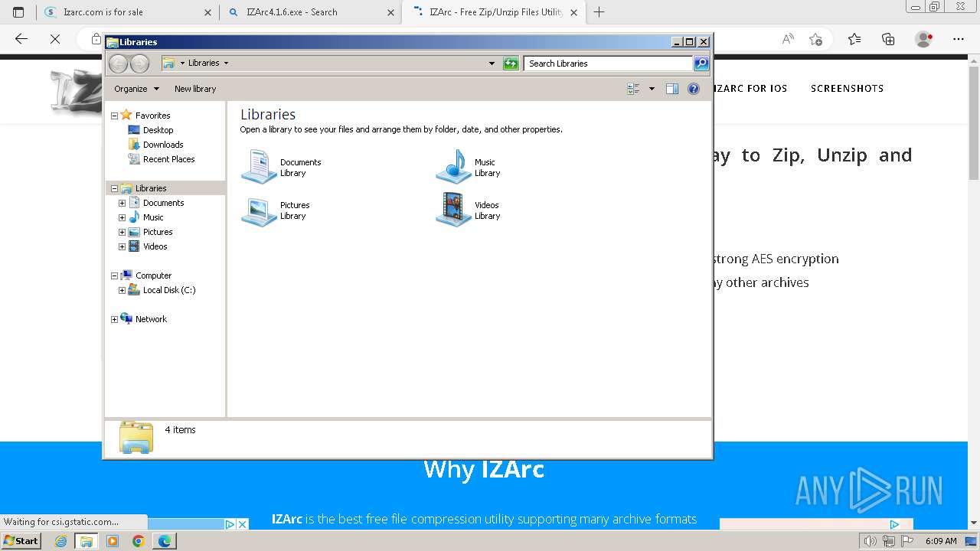980x551 pixels.
Task: Open the Pictures library icon
Action: 259,210
